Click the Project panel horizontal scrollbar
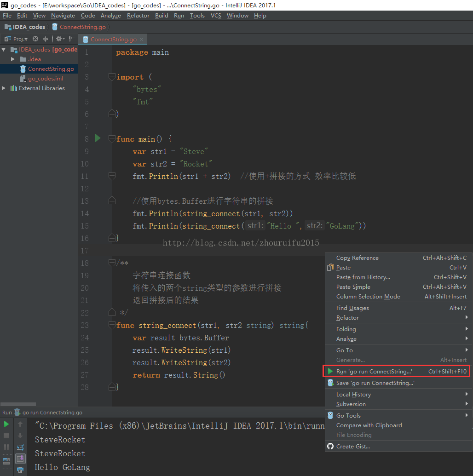The height and width of the screenshot is (476, 473). [18, 404]
